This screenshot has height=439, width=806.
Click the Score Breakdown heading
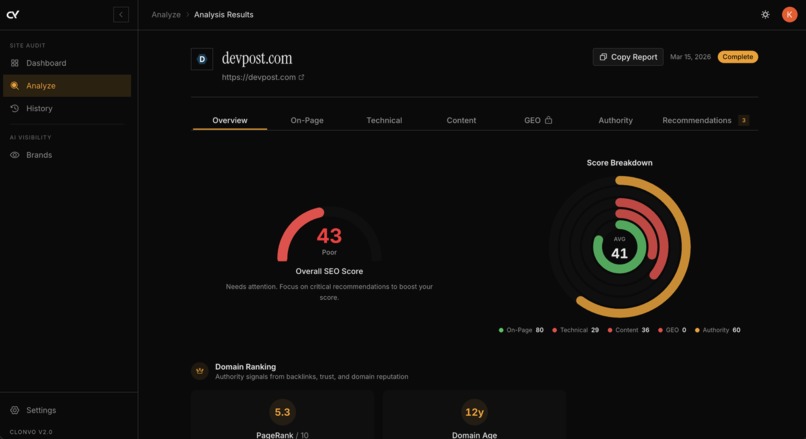(619, 162)
